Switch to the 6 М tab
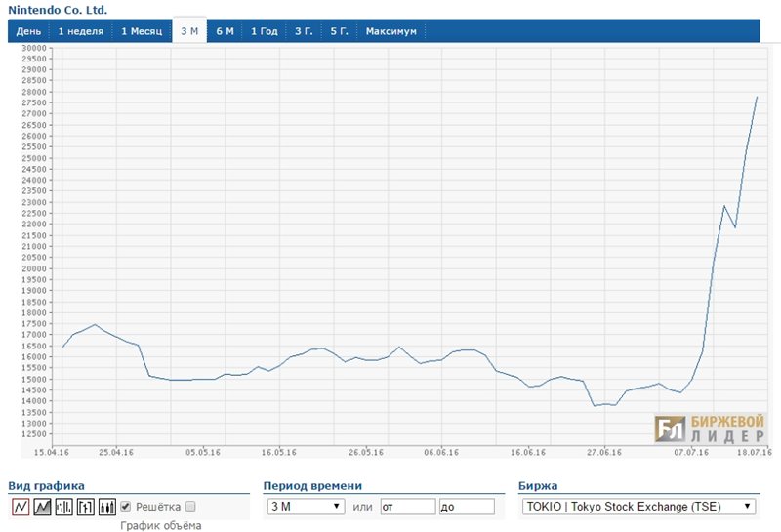Screen dimensions: 781x532 [225, 31]
